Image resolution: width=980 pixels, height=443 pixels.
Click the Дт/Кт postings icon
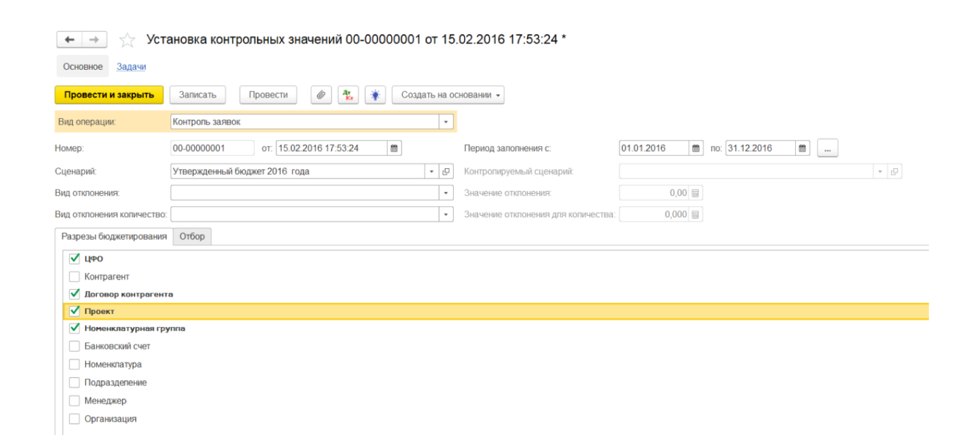[348, 95]
